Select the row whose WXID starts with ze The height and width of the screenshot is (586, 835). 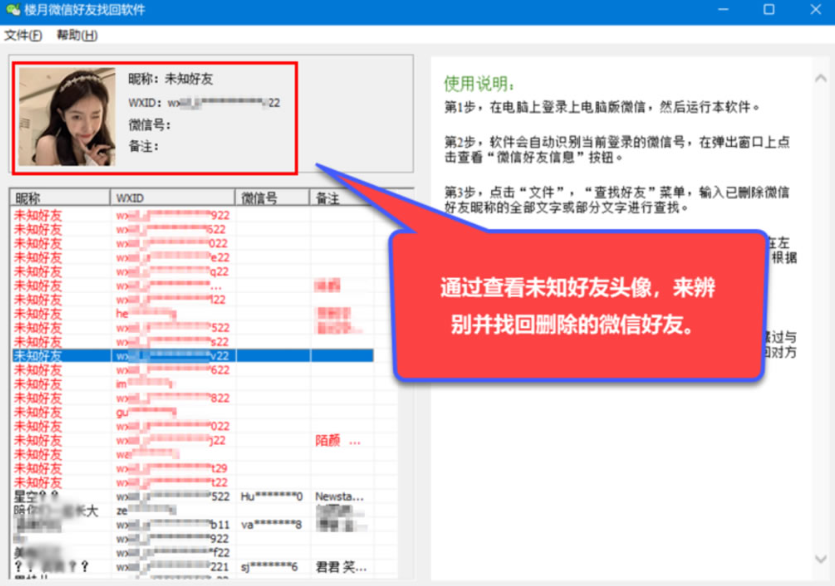192,511
